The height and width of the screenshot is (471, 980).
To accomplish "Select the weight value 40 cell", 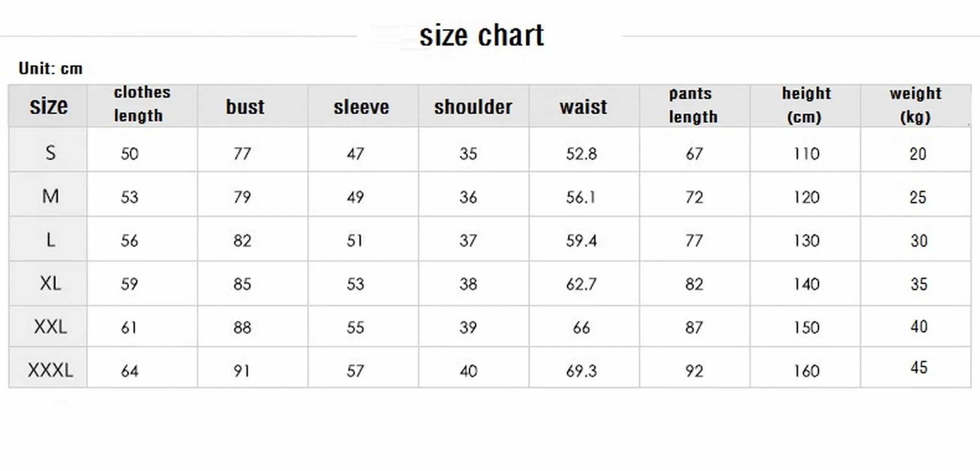I will coord(919,326).
